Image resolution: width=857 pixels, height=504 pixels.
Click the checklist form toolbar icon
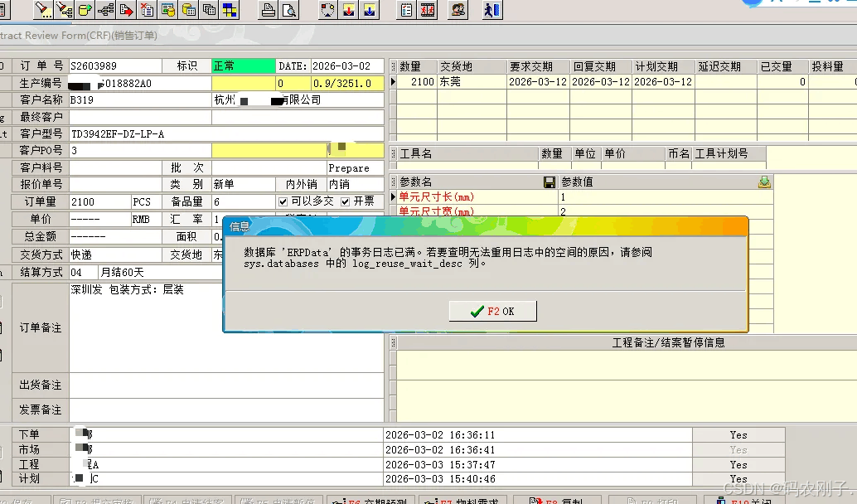point(406,10)
